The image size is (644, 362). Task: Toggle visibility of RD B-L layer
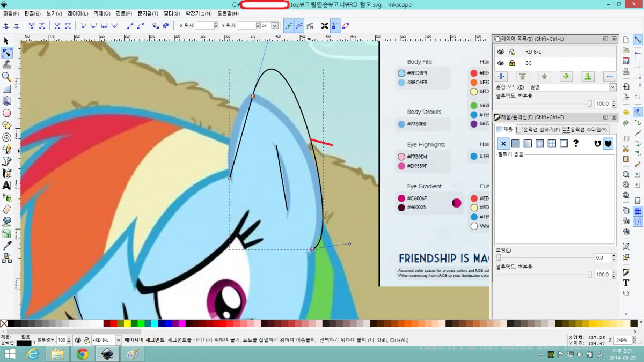click(x=501, y=52)
